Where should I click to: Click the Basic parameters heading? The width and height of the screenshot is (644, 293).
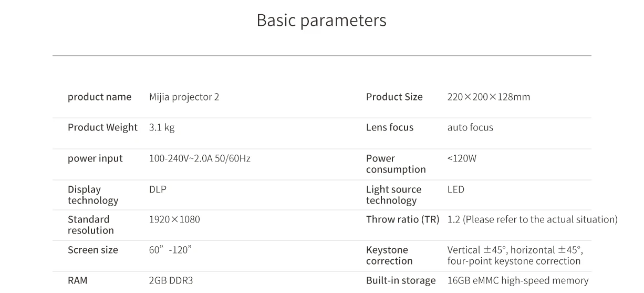[321, 21]
